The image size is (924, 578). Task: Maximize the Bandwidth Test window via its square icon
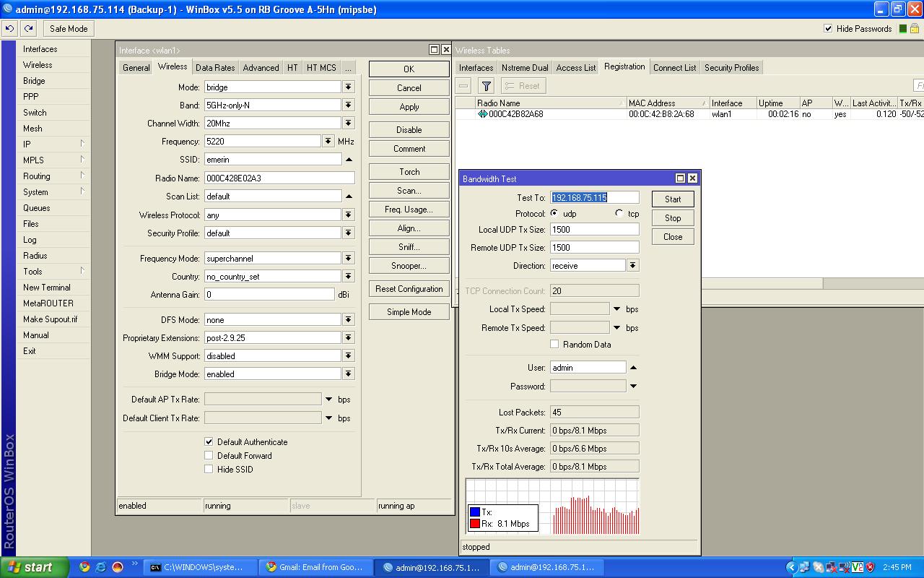pos(680,178)
